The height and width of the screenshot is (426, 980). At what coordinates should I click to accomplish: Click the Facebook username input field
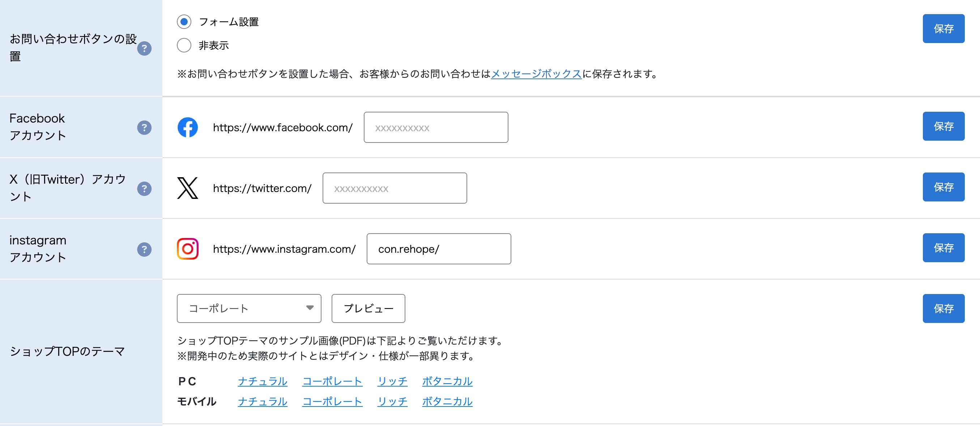tap(436, 127)
